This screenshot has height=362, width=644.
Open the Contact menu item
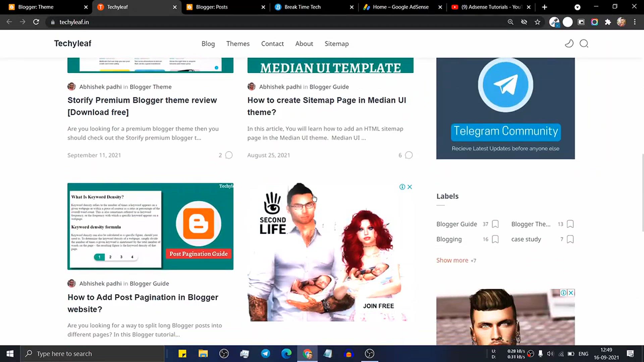tap(272, 44)
